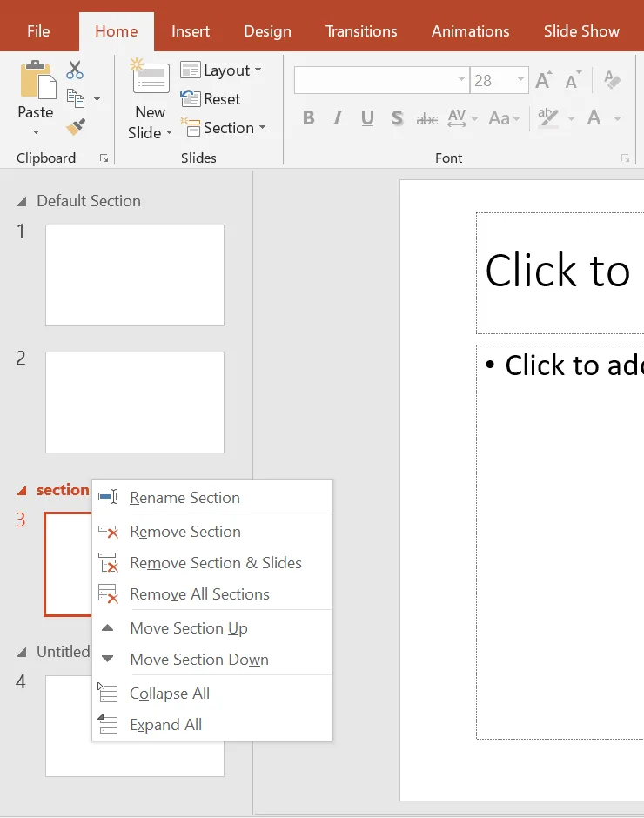
Task: Open the Section dropdown in the ribbon
Action: (x=223, y=127)
